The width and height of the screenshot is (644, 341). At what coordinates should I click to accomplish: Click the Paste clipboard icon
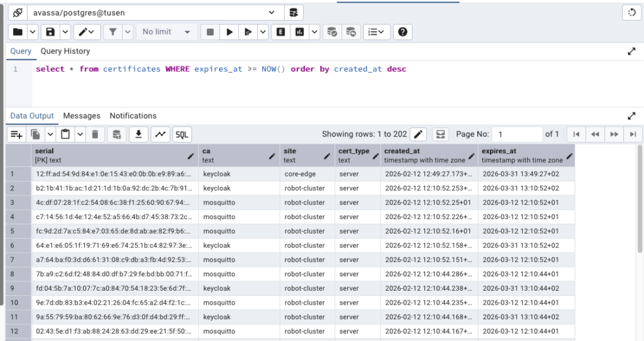click(x=65, y=134)
